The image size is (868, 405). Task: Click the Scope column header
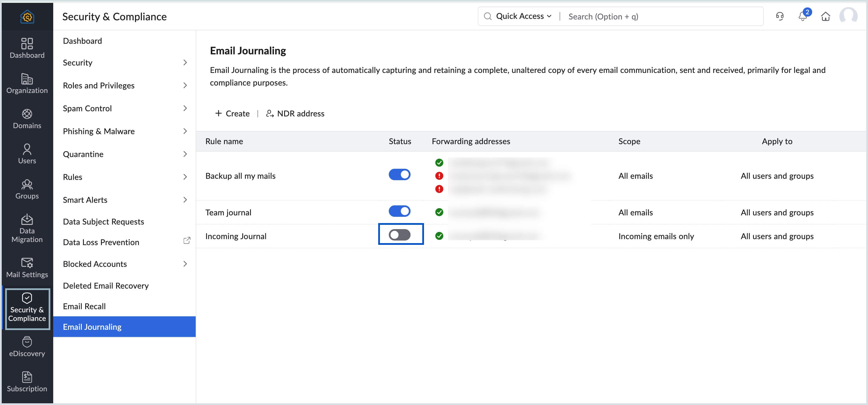pyautogui.click(x=629, y=141)
